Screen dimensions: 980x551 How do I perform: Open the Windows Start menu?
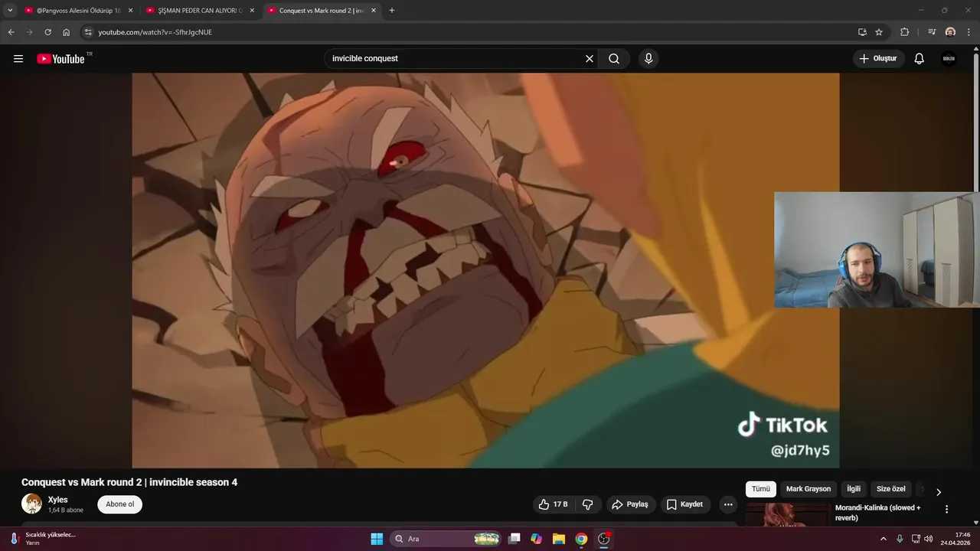377,539
